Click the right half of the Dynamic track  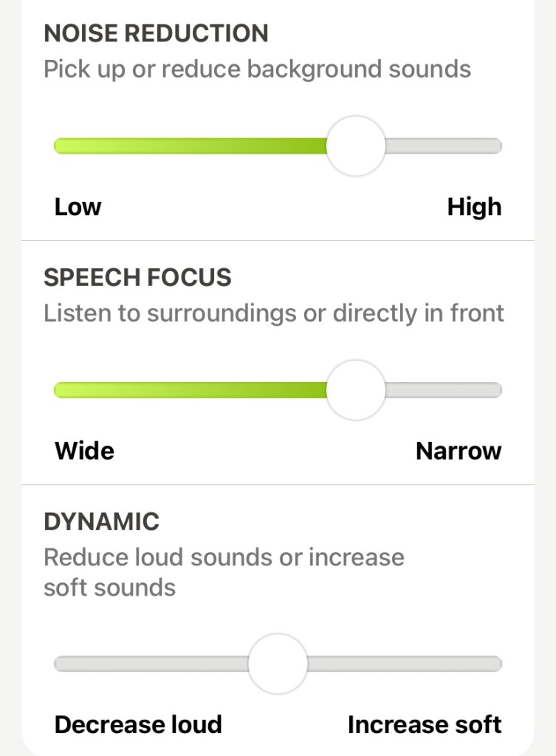(x=406, y=664)
